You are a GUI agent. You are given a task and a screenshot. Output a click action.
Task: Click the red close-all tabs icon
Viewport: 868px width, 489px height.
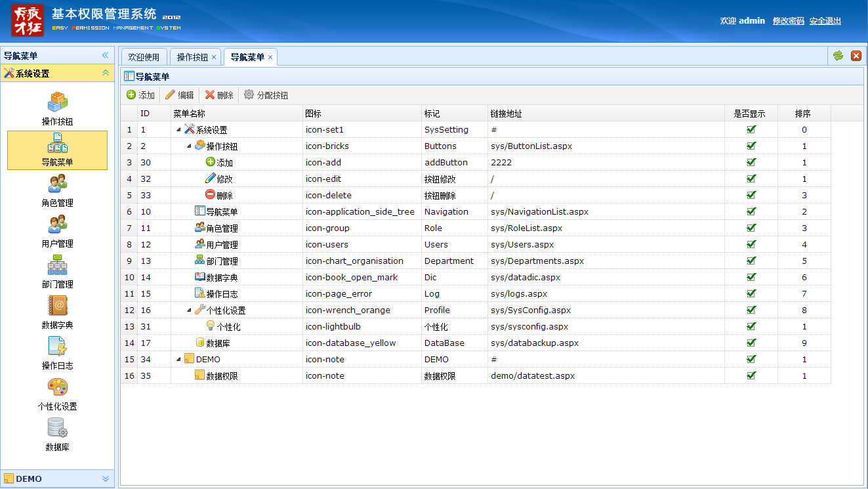(x=856, y=56)
